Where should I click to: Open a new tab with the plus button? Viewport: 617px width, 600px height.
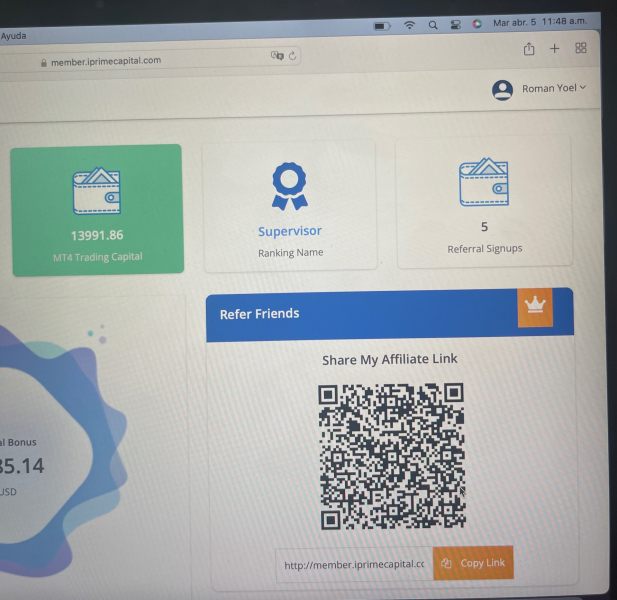click(x=554, y=48)
